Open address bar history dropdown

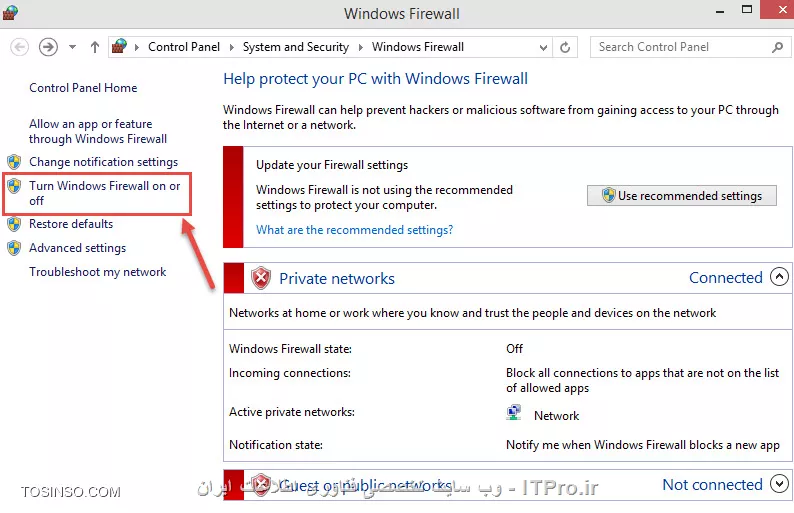543,48
